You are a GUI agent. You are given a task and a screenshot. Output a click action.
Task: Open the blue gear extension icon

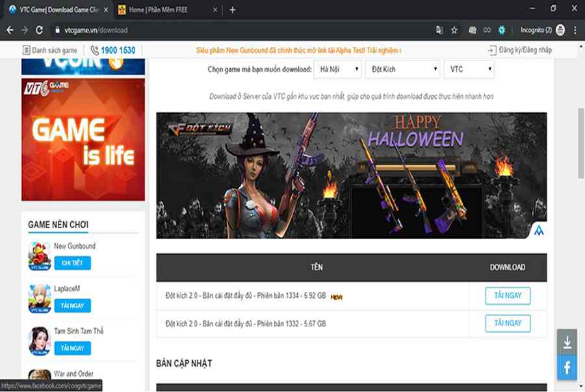pyautogui.click(x=502, y=30)
